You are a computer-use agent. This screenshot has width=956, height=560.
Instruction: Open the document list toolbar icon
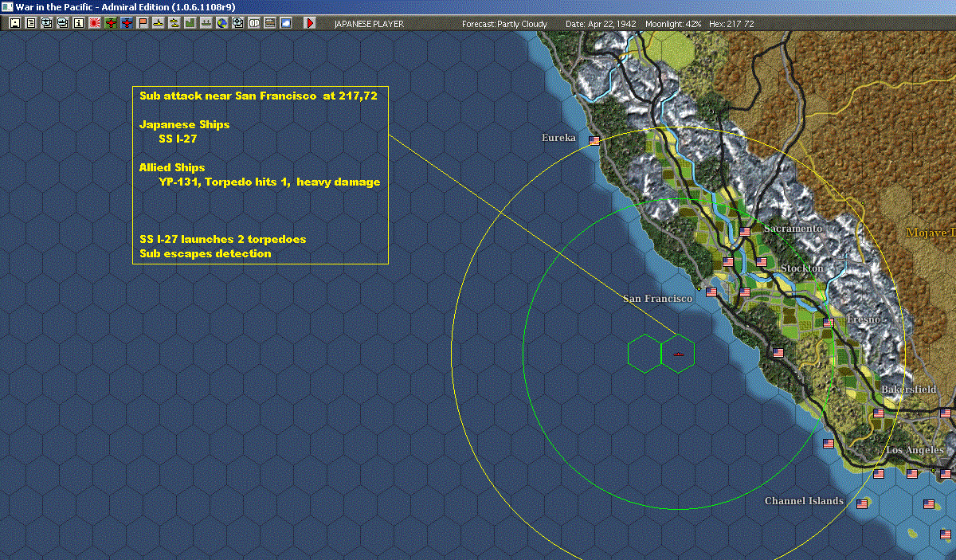pos(31,23)
